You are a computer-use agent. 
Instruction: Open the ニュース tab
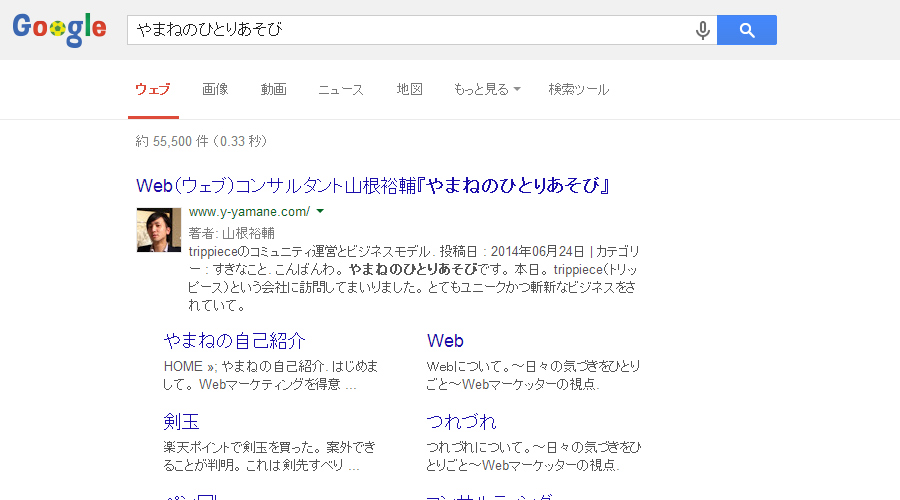[341, 90]
